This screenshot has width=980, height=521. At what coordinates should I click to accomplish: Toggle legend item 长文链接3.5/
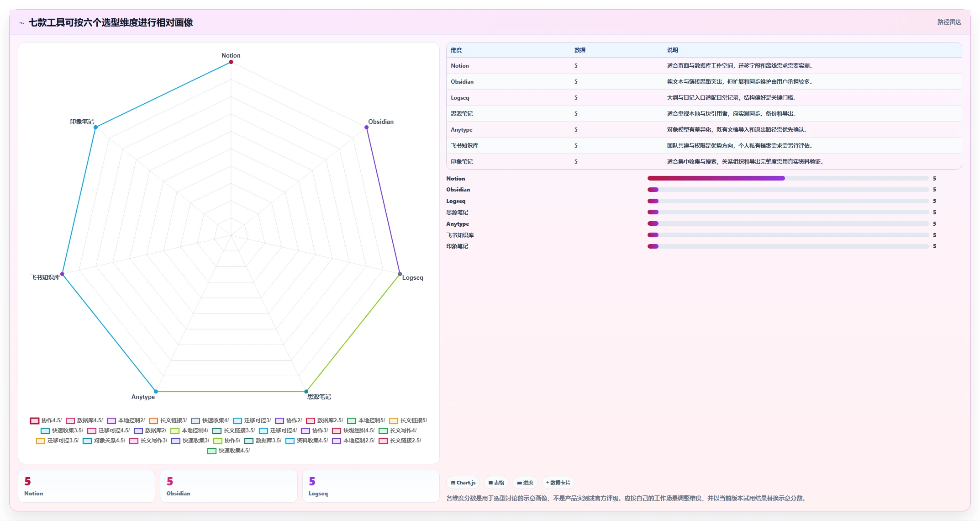(233, 431)
